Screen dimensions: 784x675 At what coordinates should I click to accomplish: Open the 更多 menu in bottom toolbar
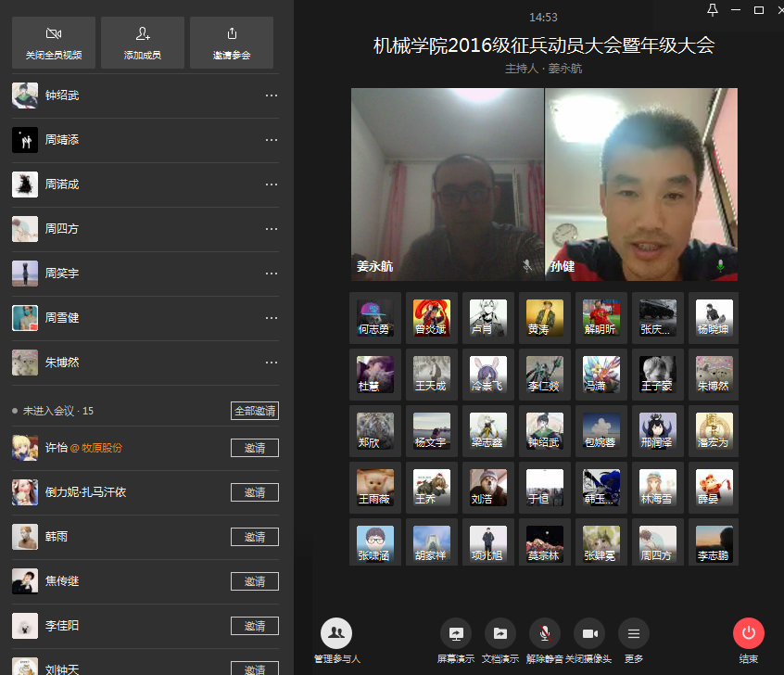click(x=633, y=633)
